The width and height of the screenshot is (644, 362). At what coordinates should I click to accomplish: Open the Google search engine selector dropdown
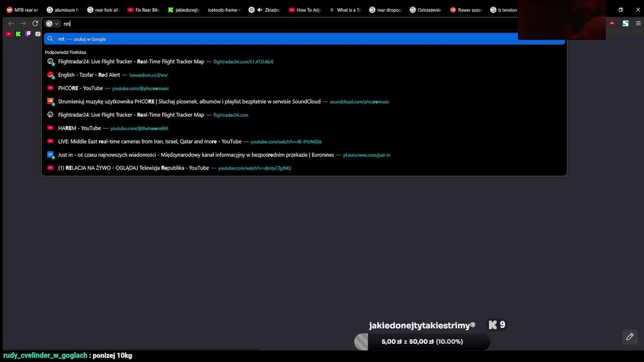[x=52, y=24]
